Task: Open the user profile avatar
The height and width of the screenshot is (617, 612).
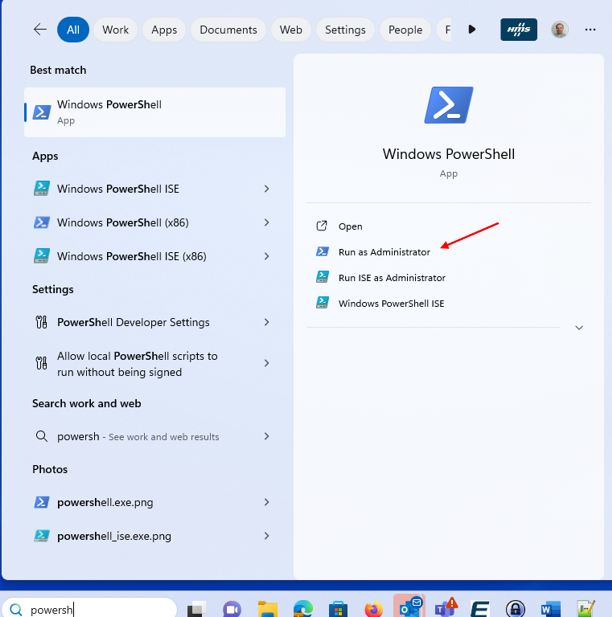Action: pos(559,30)
